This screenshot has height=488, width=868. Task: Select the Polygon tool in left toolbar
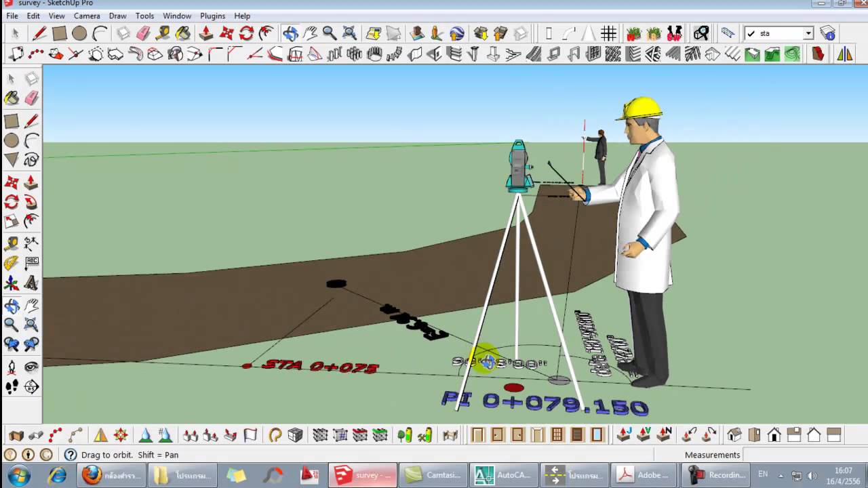[x=12, y=160]
